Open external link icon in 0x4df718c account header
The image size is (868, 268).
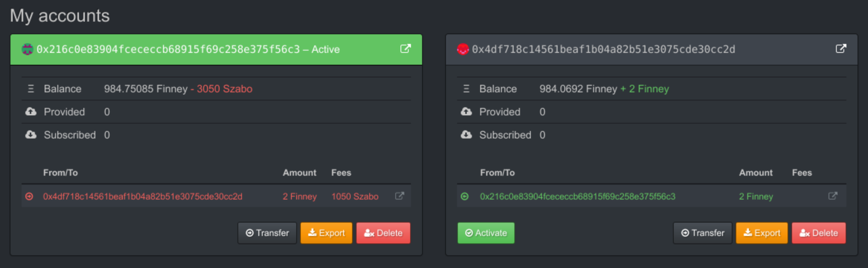pos(841,49)
